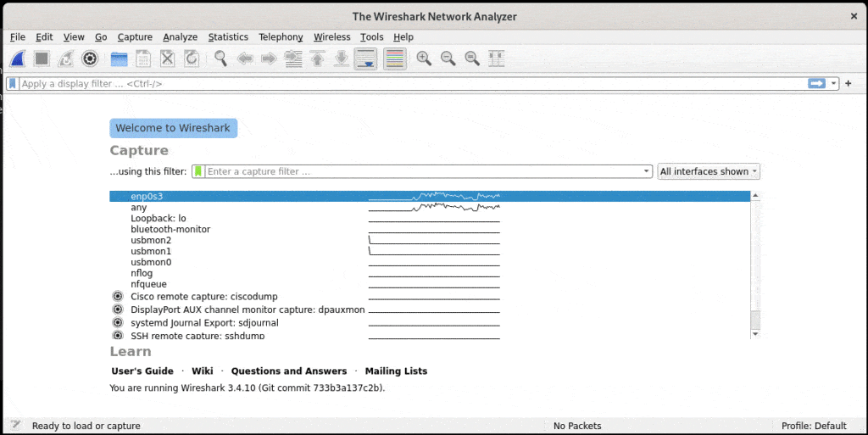
Task: Go to last packet icon
Action: tap(342, 59)
